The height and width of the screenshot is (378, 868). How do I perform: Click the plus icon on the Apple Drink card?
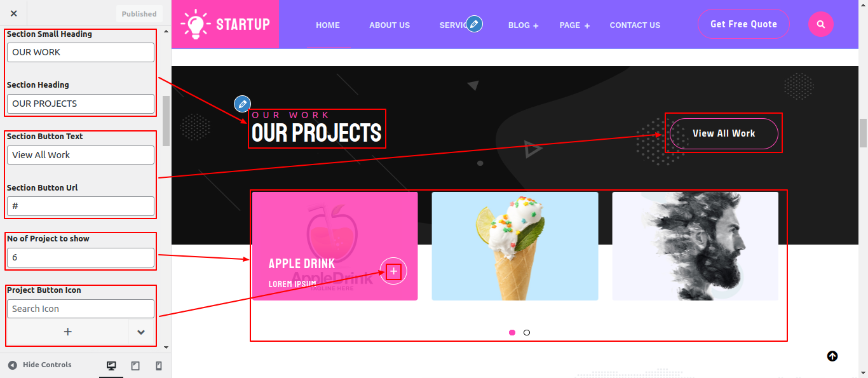click(x=393, y=271)
